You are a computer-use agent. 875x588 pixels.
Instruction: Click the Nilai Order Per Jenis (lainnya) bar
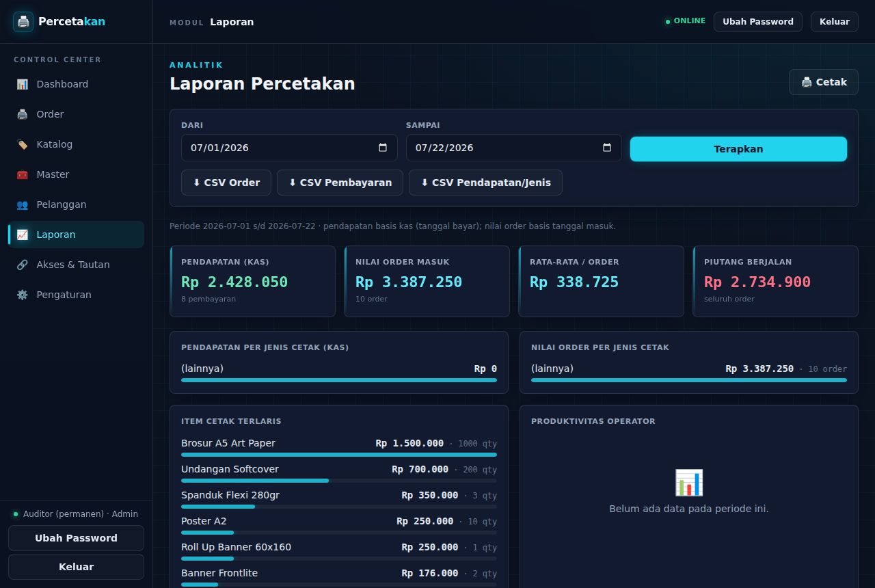coord(689,380)
